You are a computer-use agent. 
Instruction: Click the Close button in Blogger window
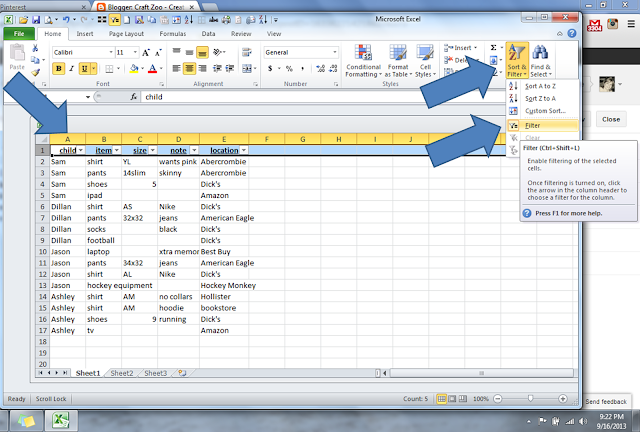pyautogui.click(x=611, y=119)
